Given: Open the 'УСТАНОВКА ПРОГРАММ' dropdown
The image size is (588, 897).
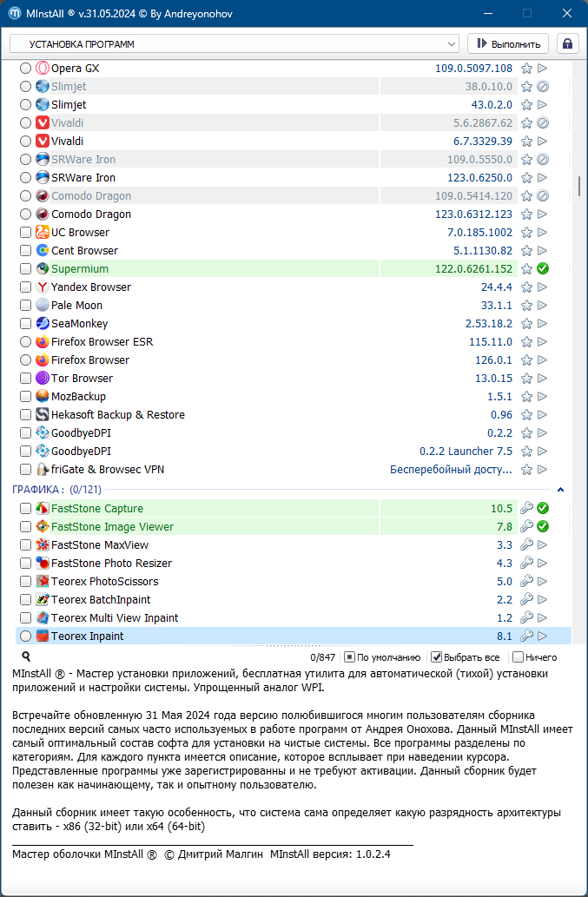Looking at the screenshot, I should click(235, 44).
